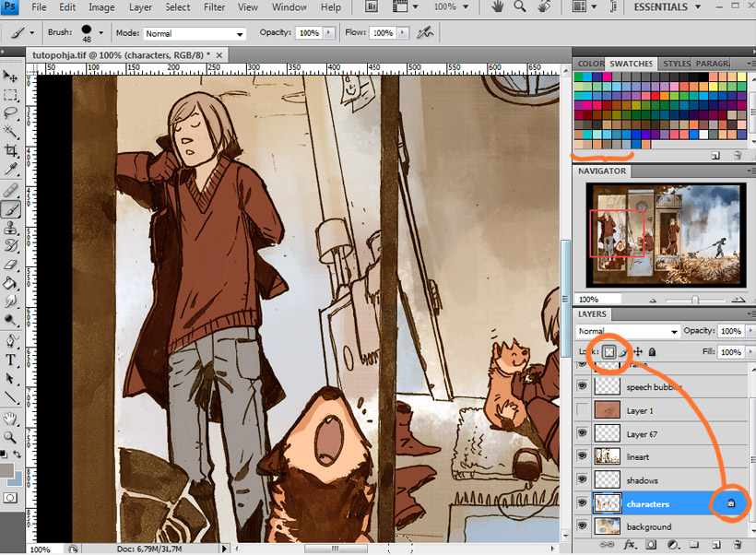Click the lock transparent pixels icon

pyautogui.click(x=609, y=351)
